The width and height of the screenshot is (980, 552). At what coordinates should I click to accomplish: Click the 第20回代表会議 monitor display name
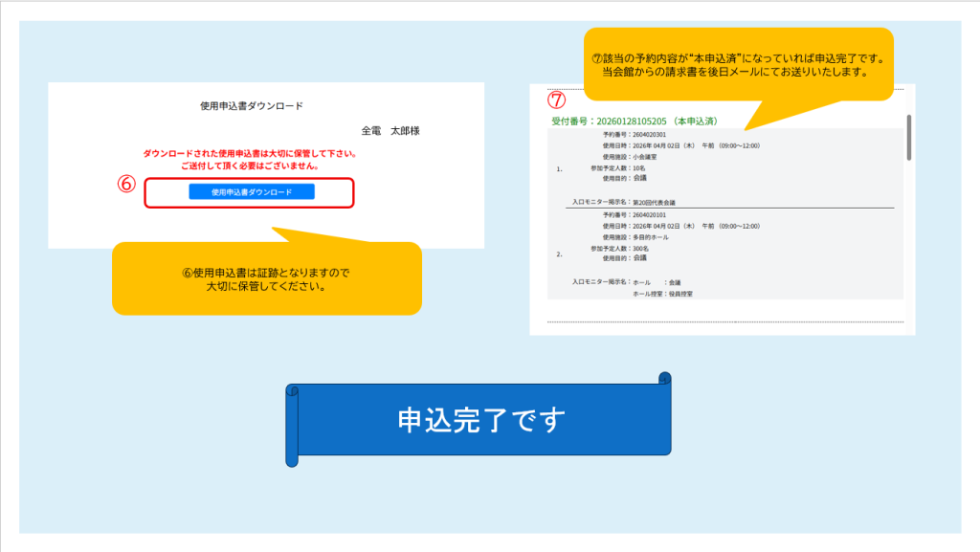[x=655, y=203]
